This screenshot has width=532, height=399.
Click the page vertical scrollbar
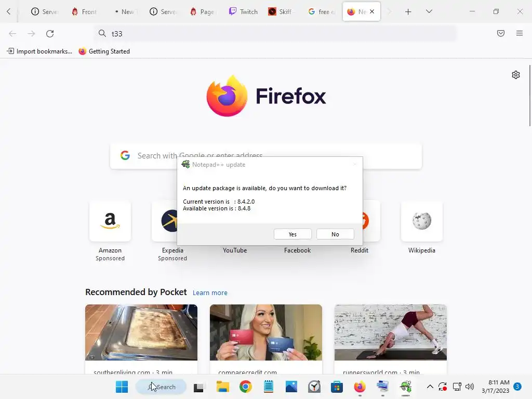pyautogui.click(x=530, y=96)
